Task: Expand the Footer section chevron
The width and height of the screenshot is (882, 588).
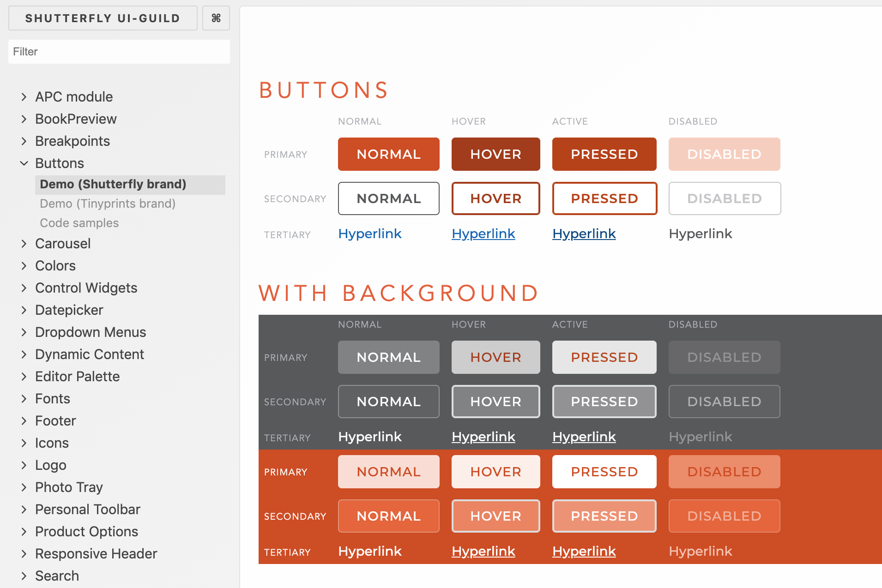Action: pos(24,421)
